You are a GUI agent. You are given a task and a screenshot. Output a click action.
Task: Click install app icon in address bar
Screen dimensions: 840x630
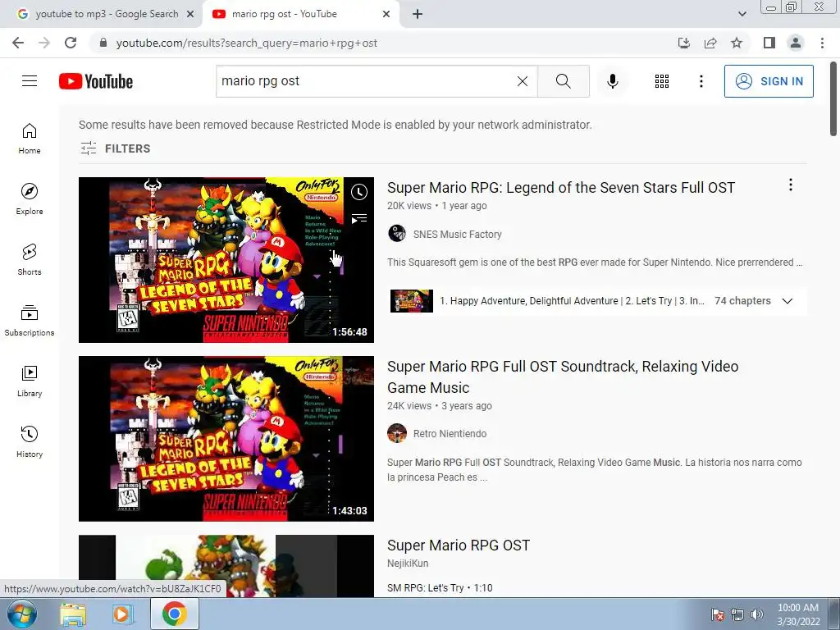tap(684, 43)
